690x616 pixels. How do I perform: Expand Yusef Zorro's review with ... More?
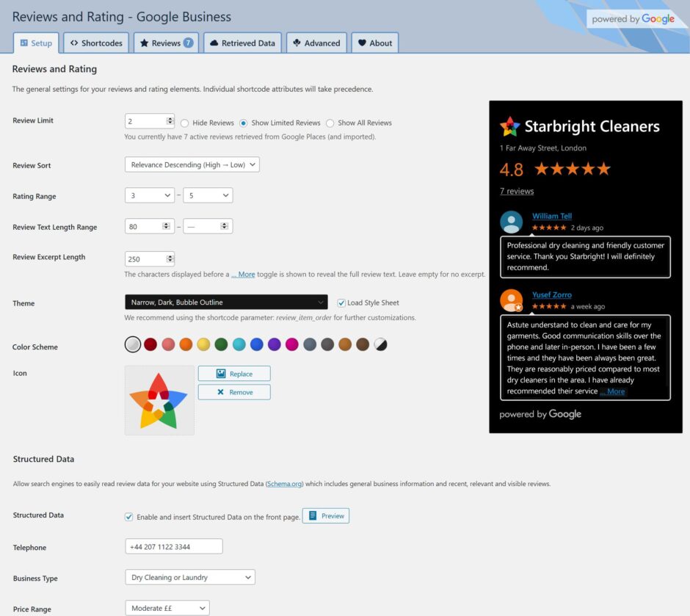(x=612, y=391)
